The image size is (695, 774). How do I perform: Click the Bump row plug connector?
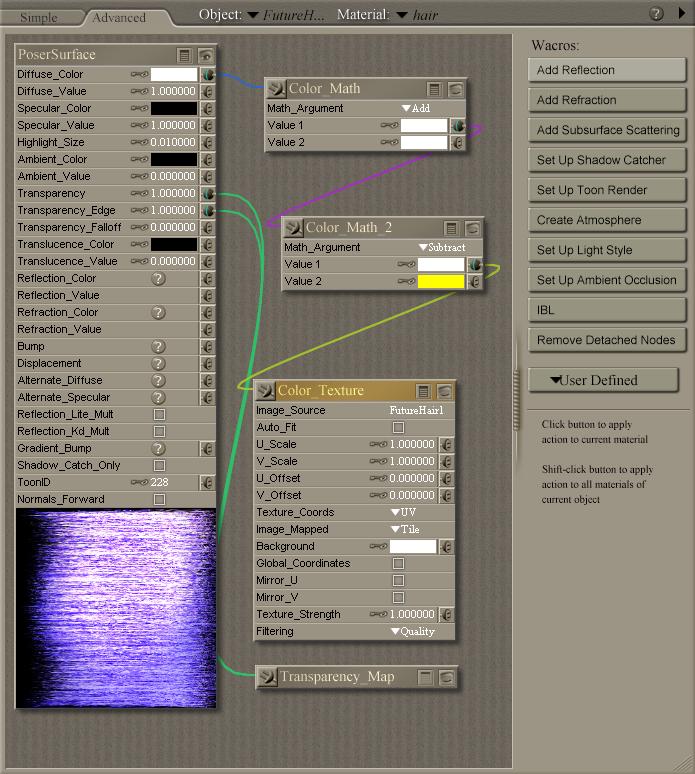pyautogui.click(x=208, y=347)
